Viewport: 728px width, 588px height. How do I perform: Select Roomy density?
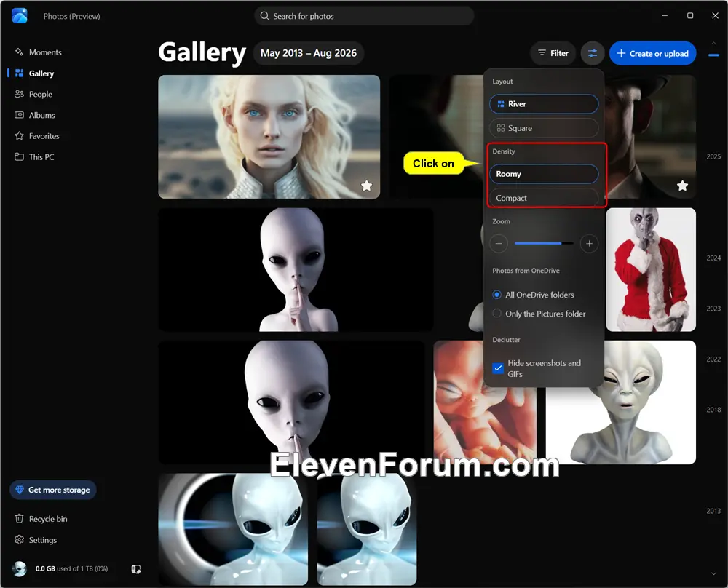point(544,174)
